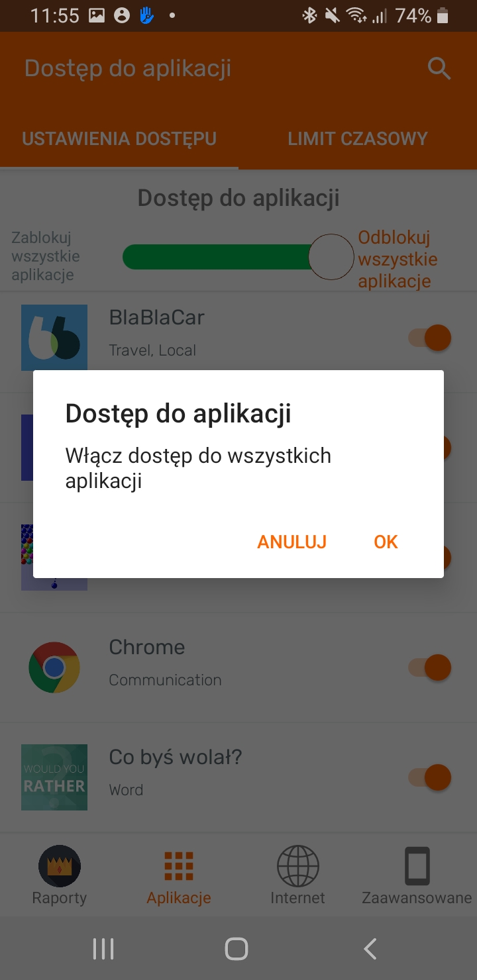This screenshot has height=980, width=477.
Task: Tap Android home navigation button
Action: [x=237, y=949]
